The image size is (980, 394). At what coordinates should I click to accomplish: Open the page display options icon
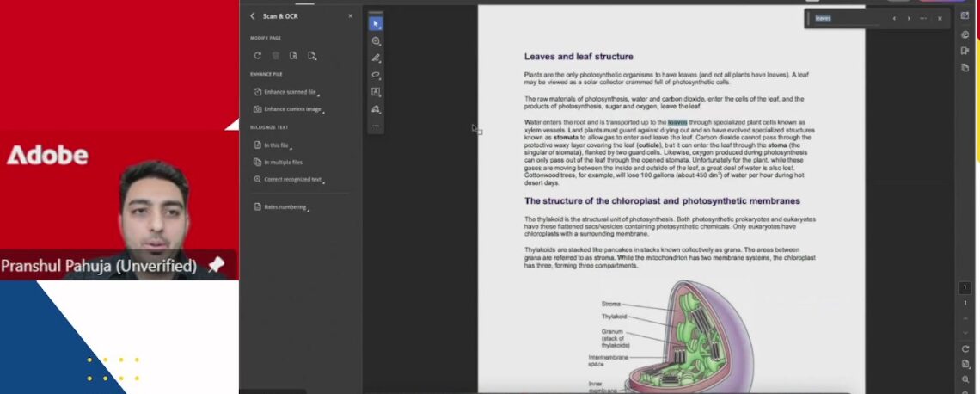[965, 364]
